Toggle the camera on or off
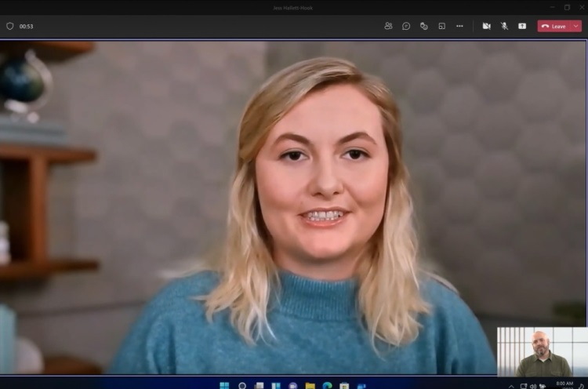Image resolution: width=588 pixels, height=389 pixels. [486, 26]
